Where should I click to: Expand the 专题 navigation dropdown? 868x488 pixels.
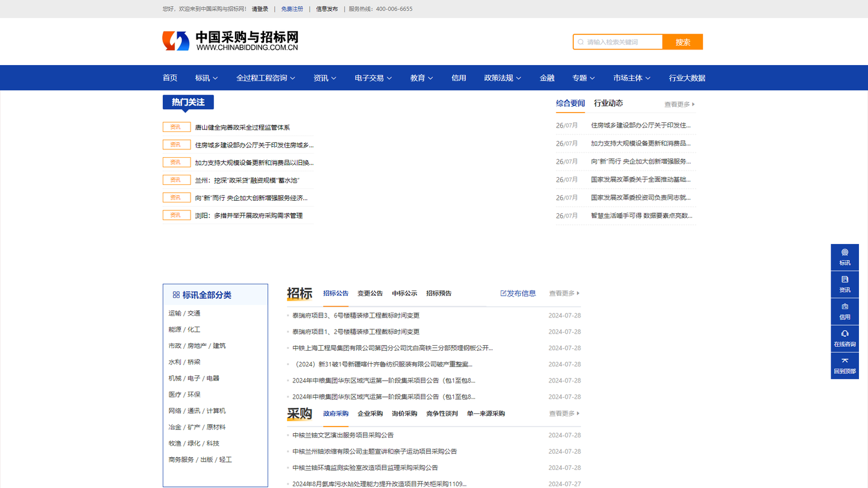(x=583, y=78)
